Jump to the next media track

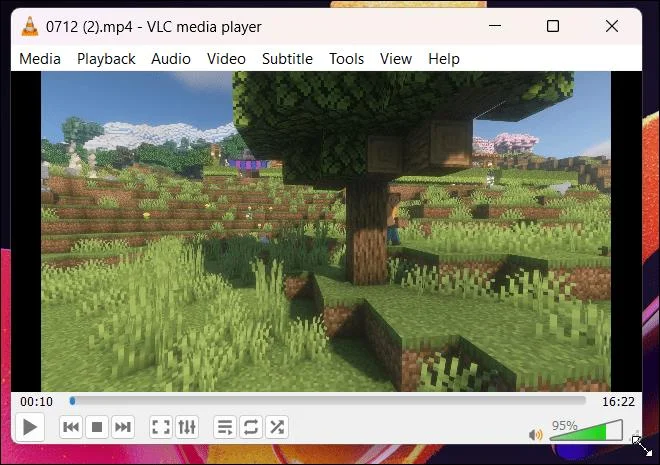coord(123,427)
